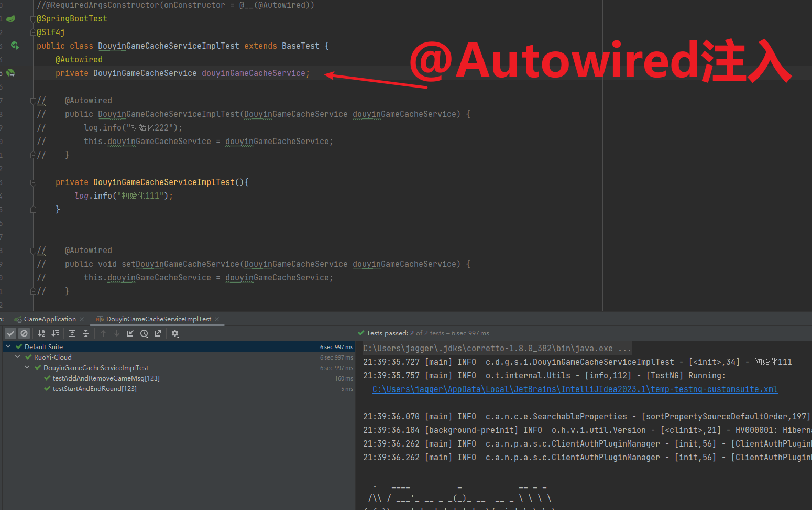Export test results icon
Image resolution: width=812 pixels, height=510 pixels.
tap(158, 333)
